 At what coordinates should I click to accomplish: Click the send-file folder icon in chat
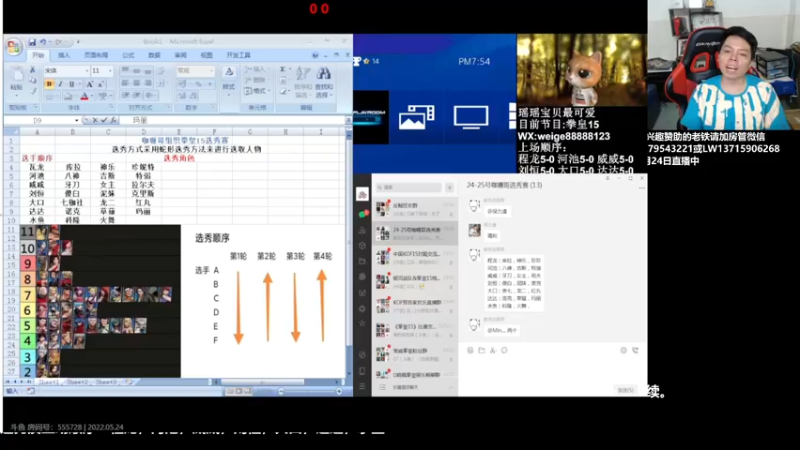point(482,351)
